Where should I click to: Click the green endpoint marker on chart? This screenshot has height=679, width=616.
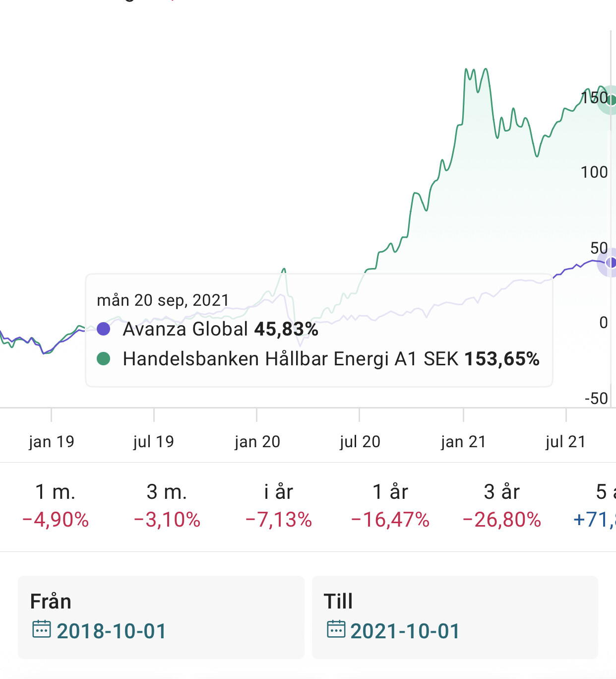pyautogui.click(x=612, y=100)
